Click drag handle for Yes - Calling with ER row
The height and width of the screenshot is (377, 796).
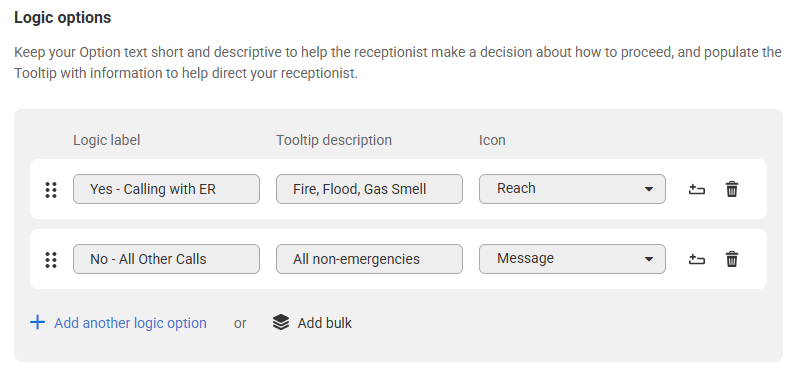[51, 190]
